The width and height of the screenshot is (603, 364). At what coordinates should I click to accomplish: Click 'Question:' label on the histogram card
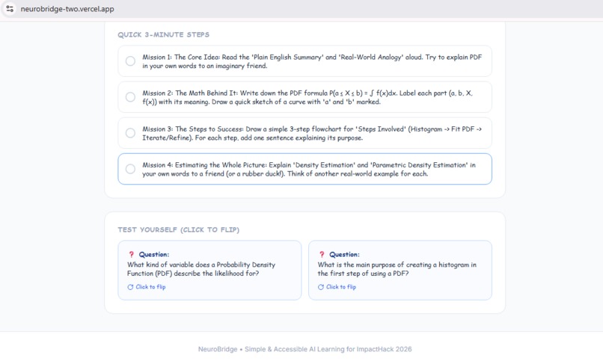344,254
